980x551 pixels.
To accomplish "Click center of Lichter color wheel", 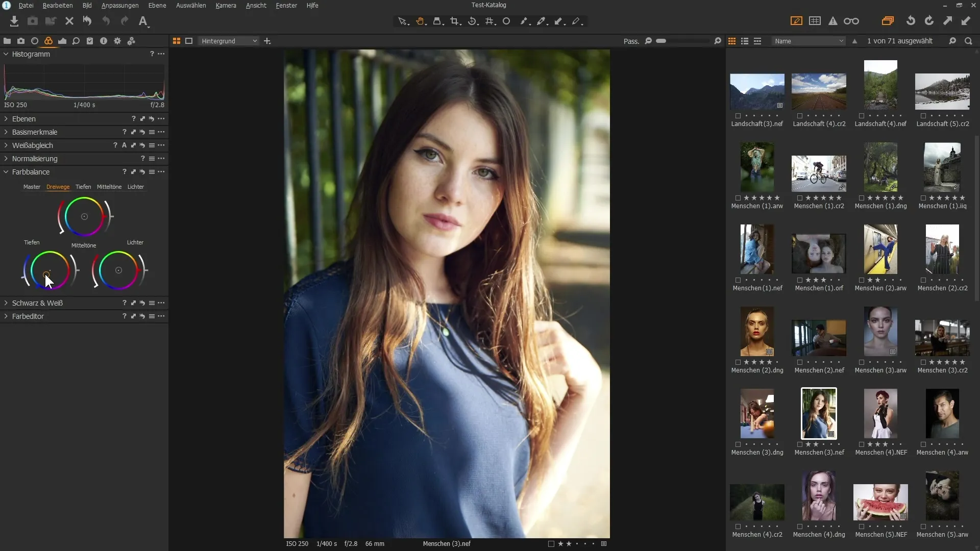I will [x=118, y=270].
